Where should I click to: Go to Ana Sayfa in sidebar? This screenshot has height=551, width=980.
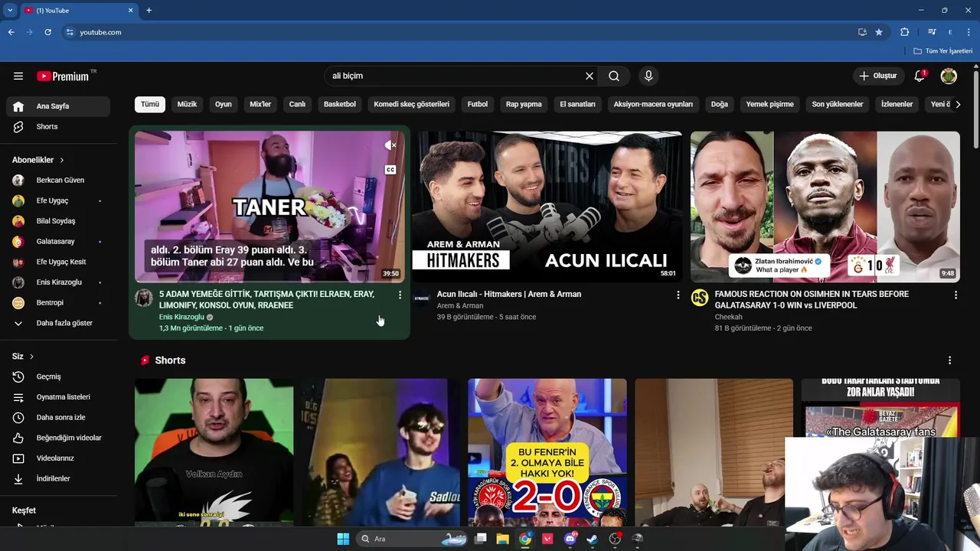[x=57, y=106]
